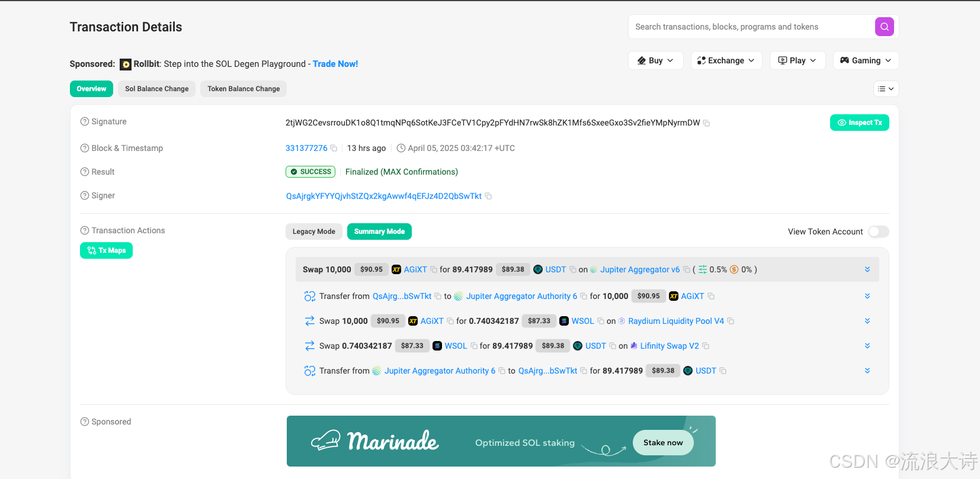The height and width of the screenshot is (479, 980).
Task: Open the Play dropdown
Action: [x=798, y=60]
